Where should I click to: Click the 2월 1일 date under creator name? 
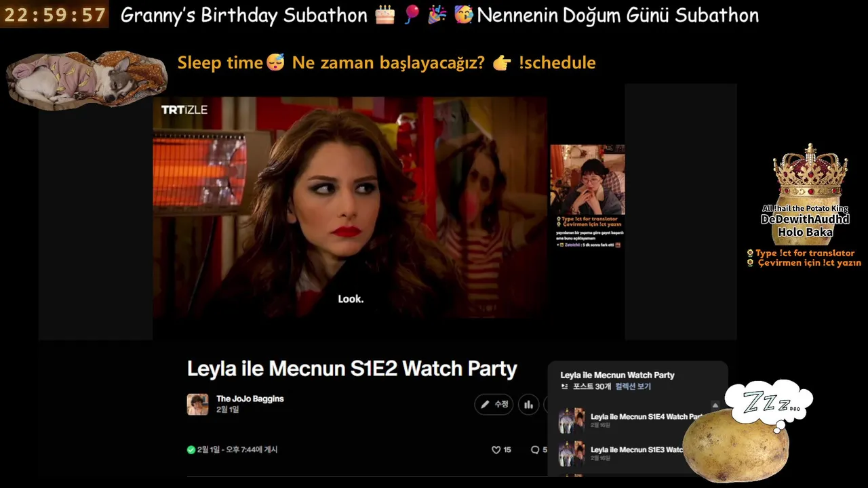pos(227,410)
